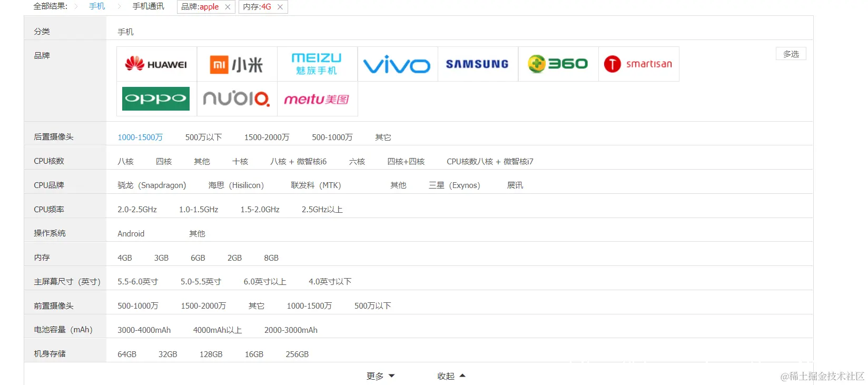Choose CPU核数八核 + 微智核i7 option
The height and width of the screenshot is (385, 868).
click(490, 162)
